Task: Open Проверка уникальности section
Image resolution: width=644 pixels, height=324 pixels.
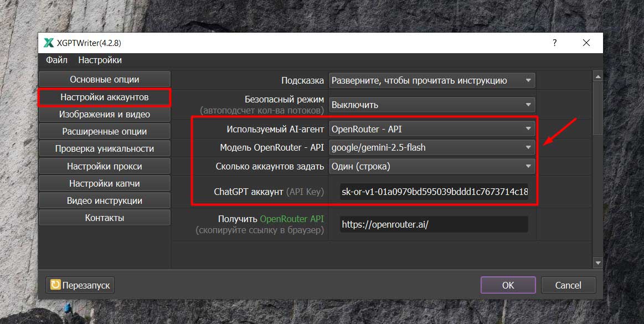Action: pyautogui.click(x=104, y=148)
